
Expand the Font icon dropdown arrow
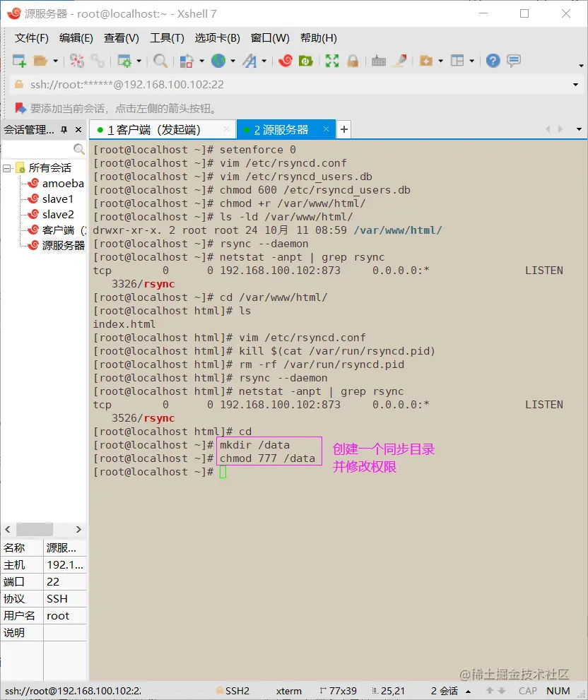264,61
